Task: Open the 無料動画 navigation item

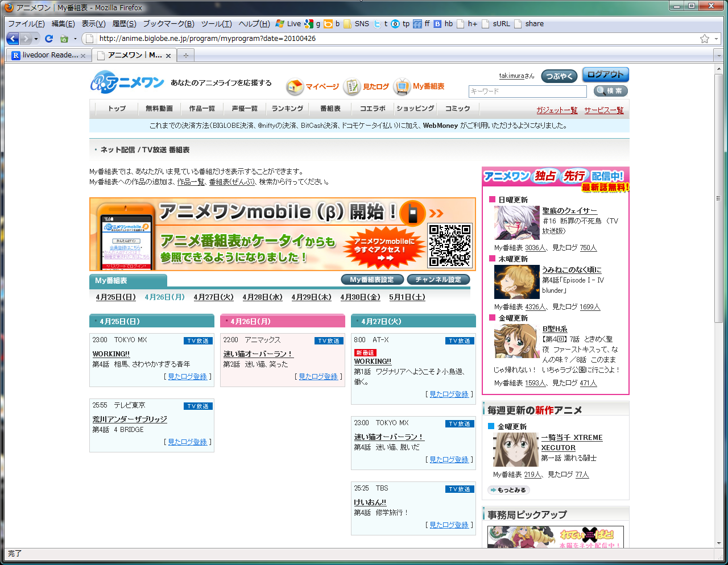Action: 159,109
